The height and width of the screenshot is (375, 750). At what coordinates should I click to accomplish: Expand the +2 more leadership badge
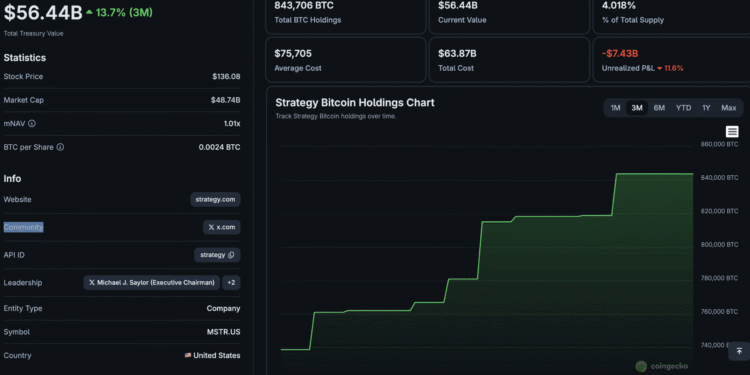tap(231, 283)
